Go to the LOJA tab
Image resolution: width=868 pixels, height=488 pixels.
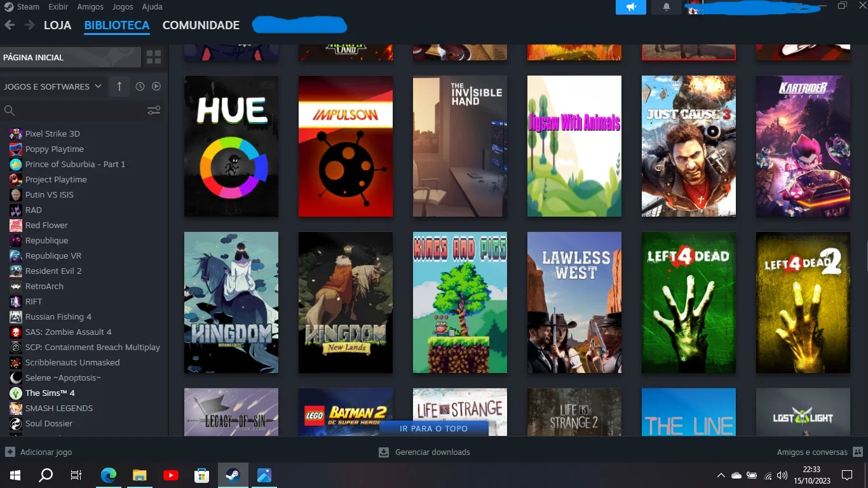tap(57, 25)
